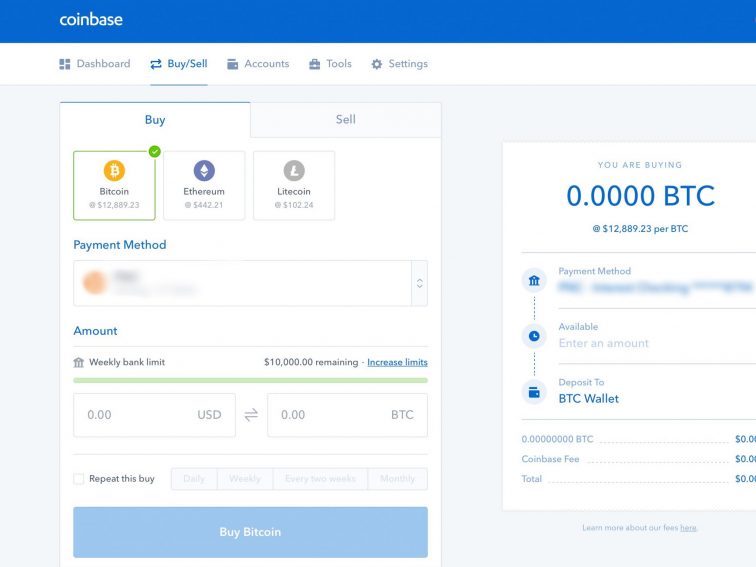
Task: Click the Buy Bitcoin button
Action: click(250, 532)
